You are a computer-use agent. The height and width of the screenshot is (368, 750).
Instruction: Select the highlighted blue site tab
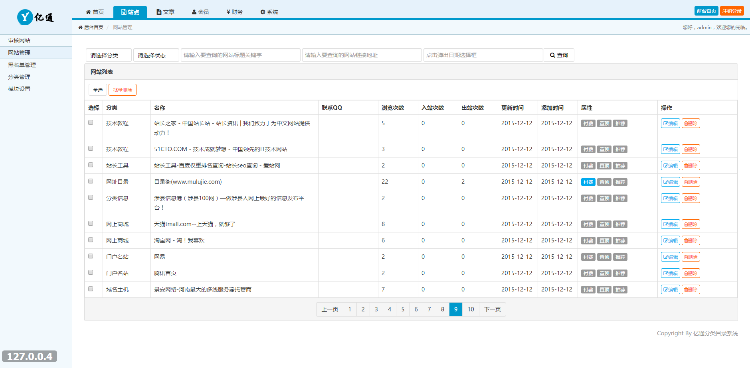click(130, 12)
